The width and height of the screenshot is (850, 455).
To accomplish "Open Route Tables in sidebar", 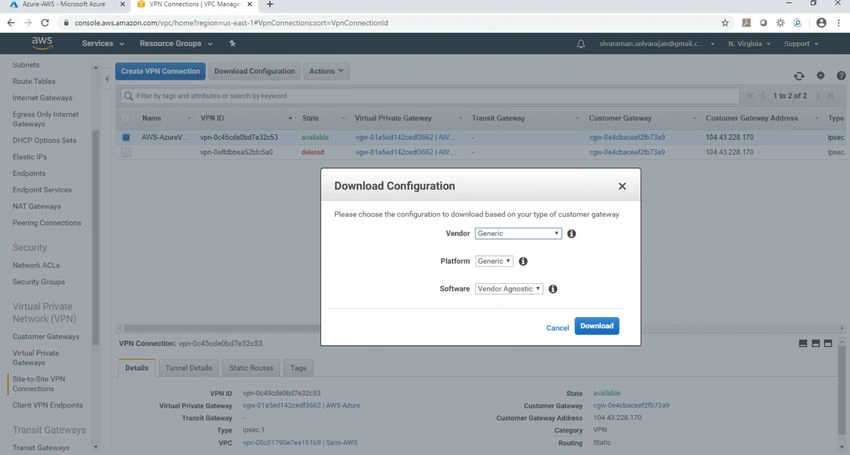I will [34, 81].
